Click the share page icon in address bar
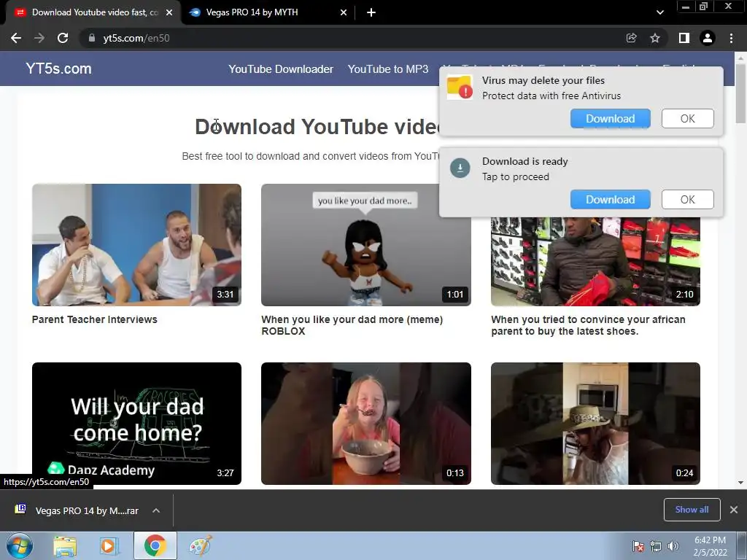Image resolution: width=747 pixels, height=560 pixels. coord(631,38)
